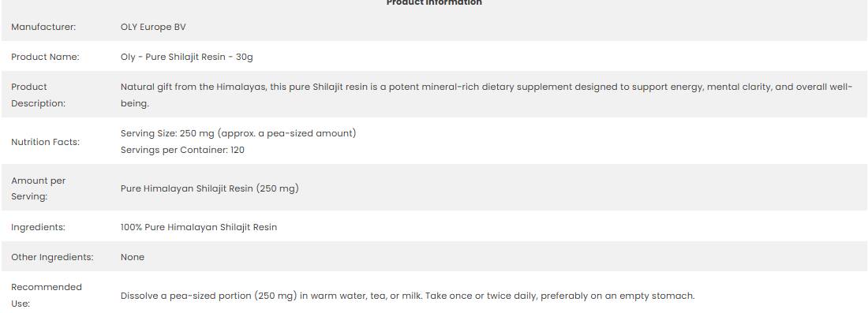Viewport: 868px width, 313px height.
Task: Click the Recommended Use label
Action: pyautogui.click(x=47, y=296)
